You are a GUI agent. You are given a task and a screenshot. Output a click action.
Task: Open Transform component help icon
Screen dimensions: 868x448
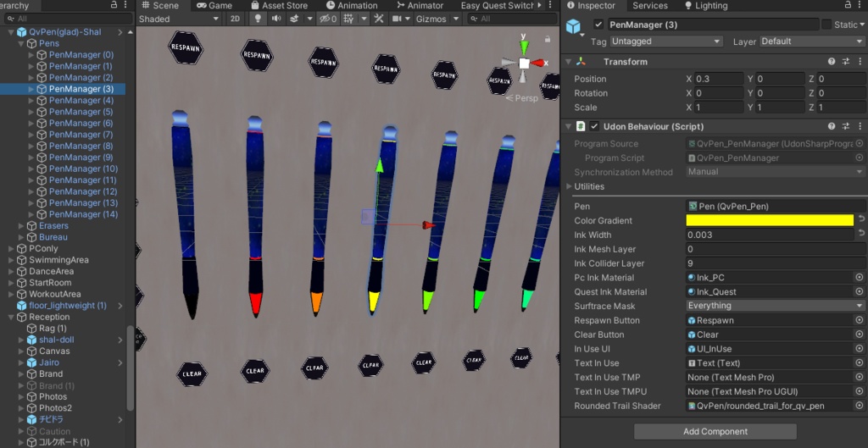pos(832,62)
